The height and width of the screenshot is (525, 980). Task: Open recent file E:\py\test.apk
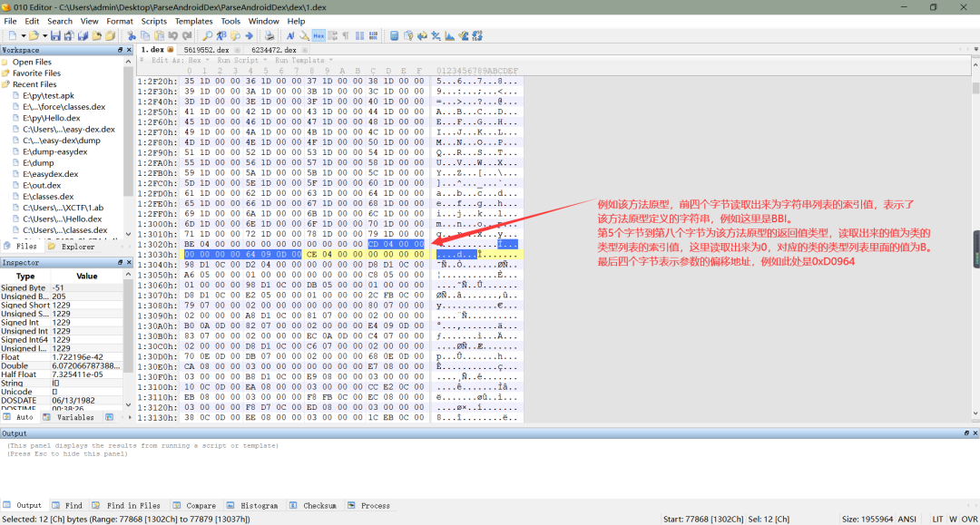48,95
